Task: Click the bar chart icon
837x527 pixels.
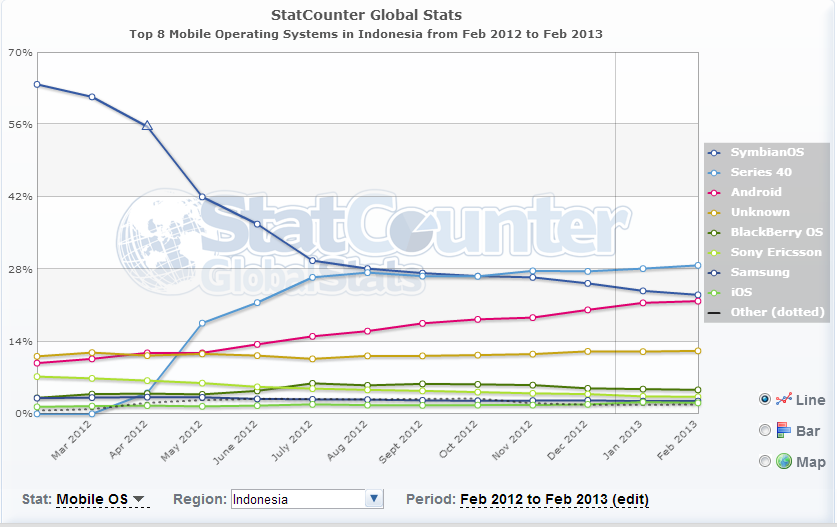Action: [x=784, y=430]
